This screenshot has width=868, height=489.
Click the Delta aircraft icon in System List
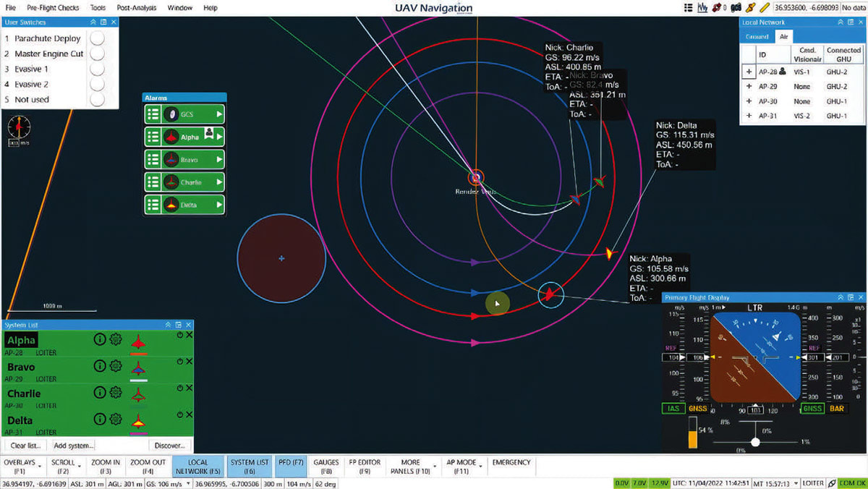point(138,422)
